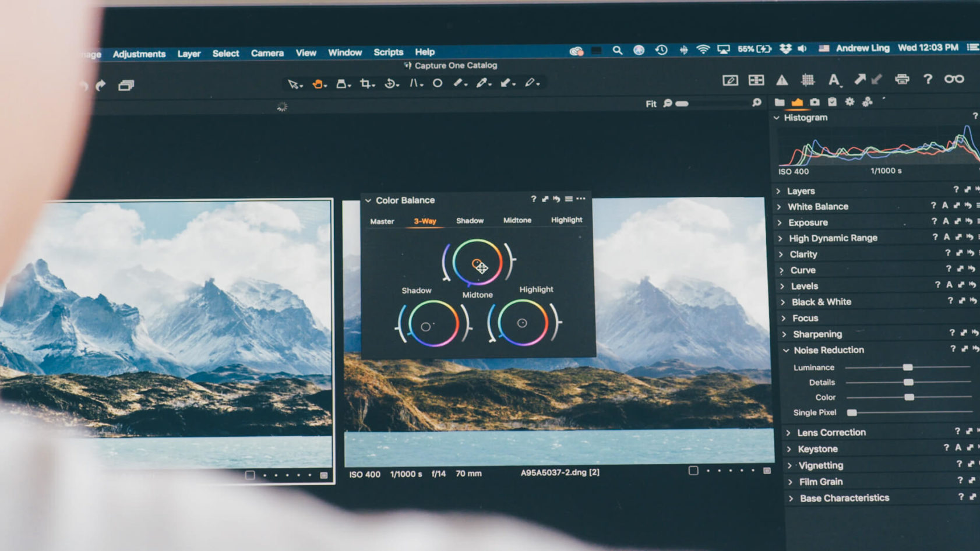
Task: Open the Loupe tool on the right toolbar
Action: (953, 79)
